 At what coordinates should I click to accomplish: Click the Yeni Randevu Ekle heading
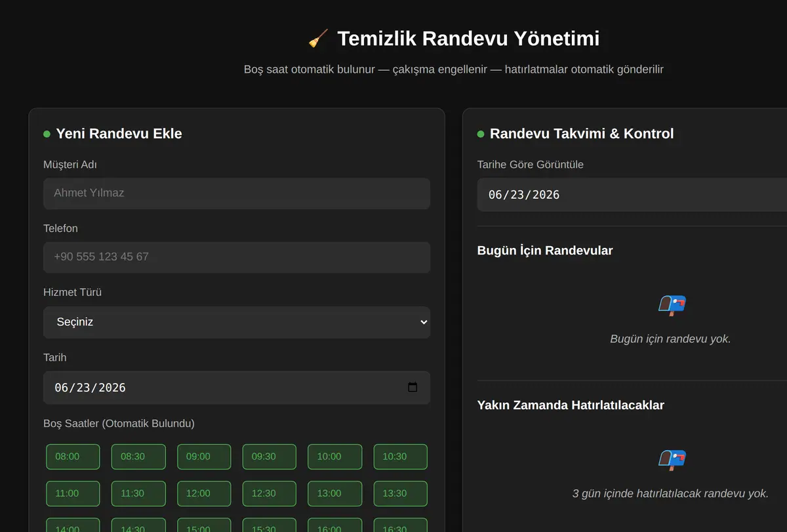tap(119, 134)
